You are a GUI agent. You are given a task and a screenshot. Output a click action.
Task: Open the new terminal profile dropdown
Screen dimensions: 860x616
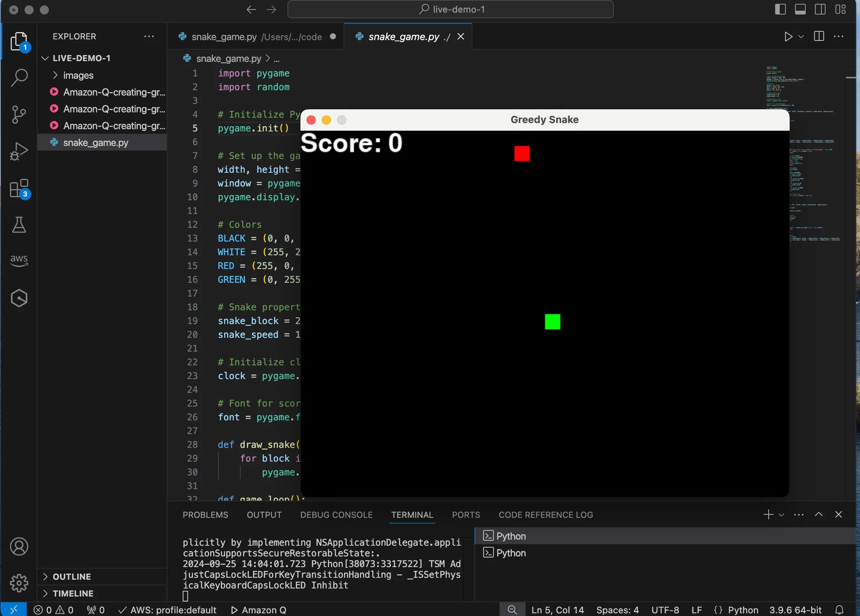(x=781, y=515)
